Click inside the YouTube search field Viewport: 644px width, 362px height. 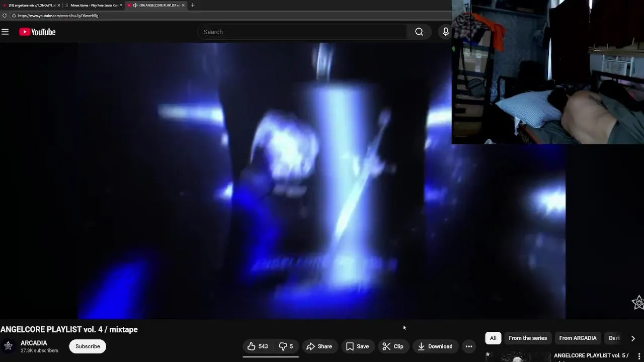point(302,32)
